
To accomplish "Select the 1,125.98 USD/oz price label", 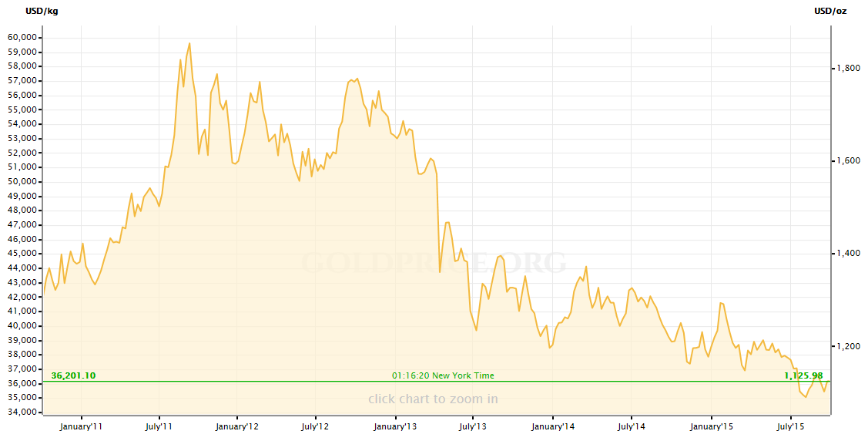I will pyautogui.click(x=803, y=375).
